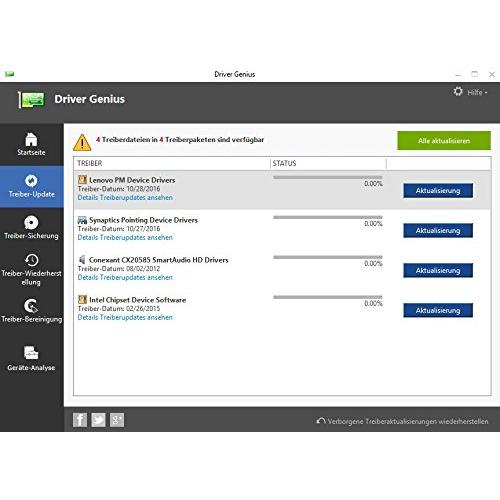This screenshot has width=500, height=500.
Task: Update Conexant CX20585 SmartAudio HD Drivers
Action: pyautogui.click(x=438, y=270)
